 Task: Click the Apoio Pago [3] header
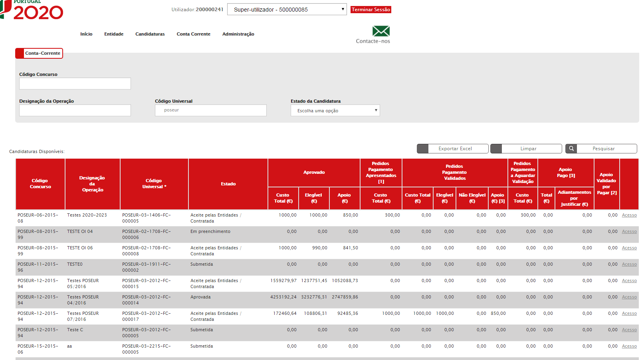(566, 173)
